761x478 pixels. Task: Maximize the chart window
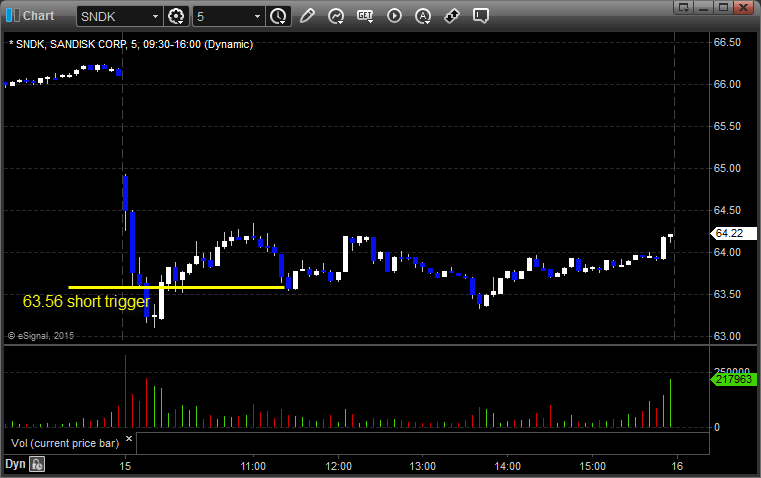click(724, 7)
